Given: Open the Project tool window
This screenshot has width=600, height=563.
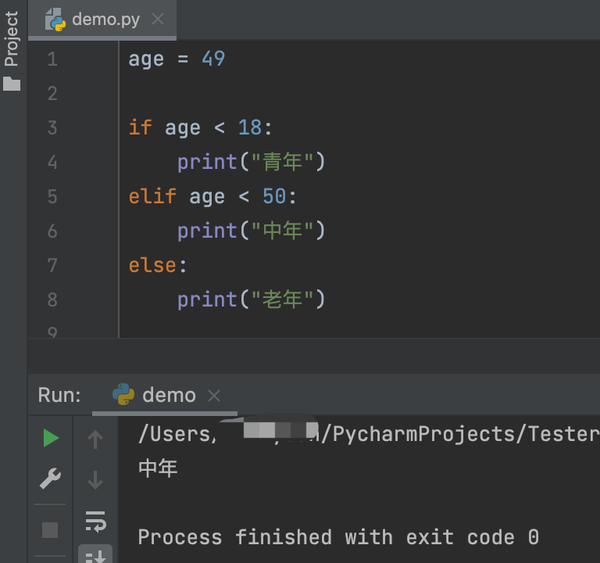Looking at the screenshot, I should (11, 39).
